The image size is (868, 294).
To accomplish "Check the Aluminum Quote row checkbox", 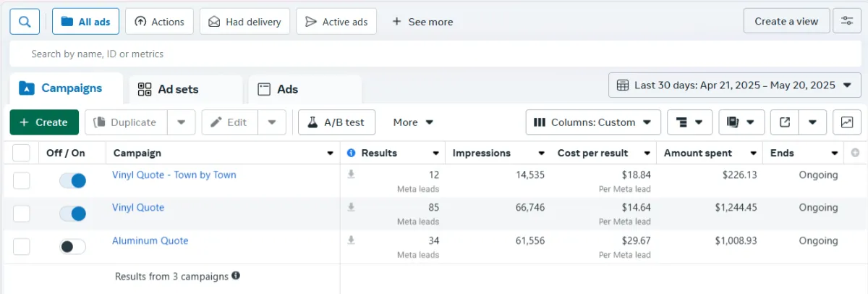I will click(22, 247).
